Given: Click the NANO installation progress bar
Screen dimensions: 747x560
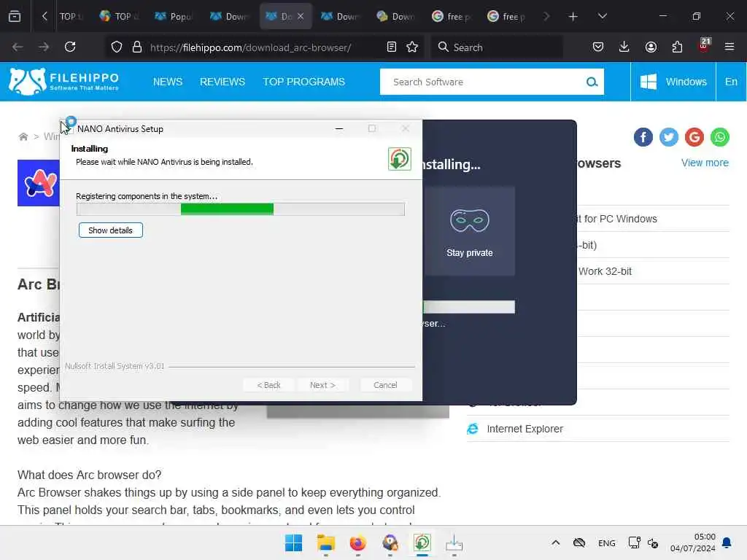Looking at the screenshot, I should point(241,209).
